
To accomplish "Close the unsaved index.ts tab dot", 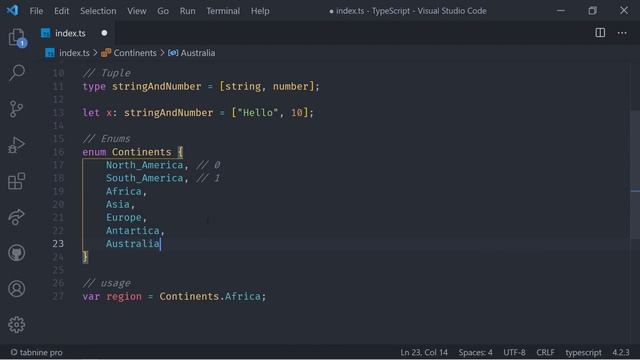I will [x=104, y=33].
